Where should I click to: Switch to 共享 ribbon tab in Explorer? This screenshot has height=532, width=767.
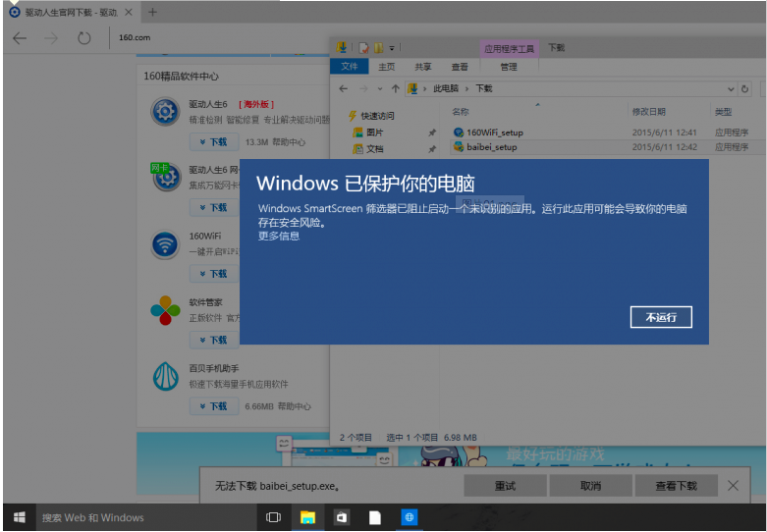click(x=423, y=67)
